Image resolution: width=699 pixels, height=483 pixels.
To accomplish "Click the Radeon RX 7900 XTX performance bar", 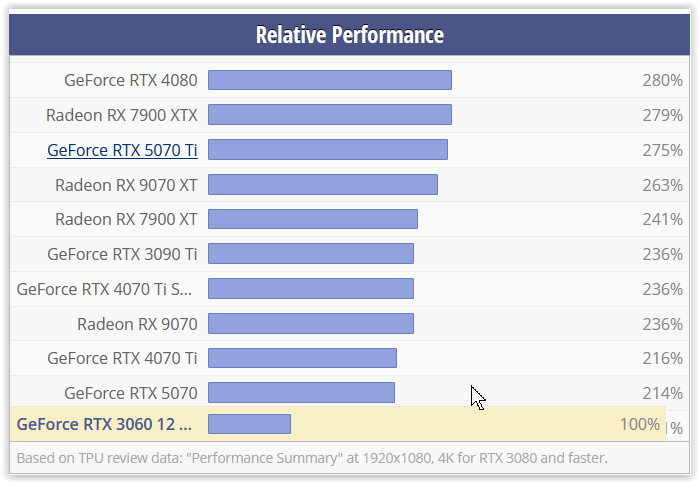I will 330,115.
